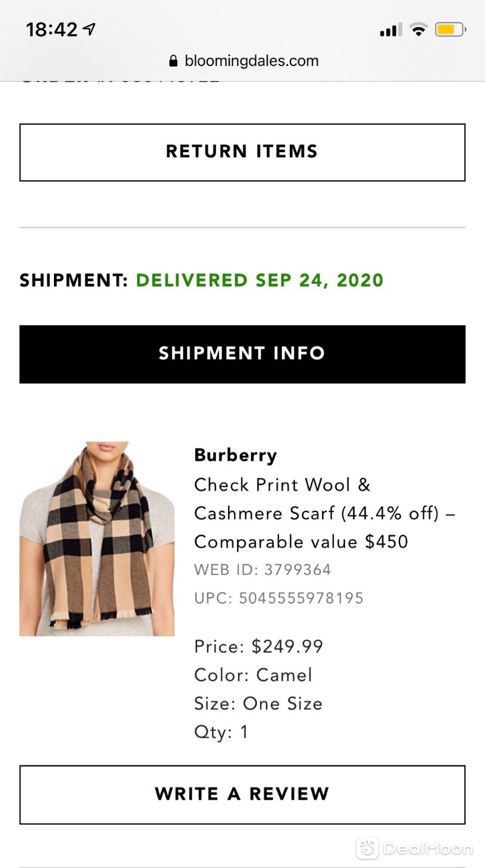Screen dimensions: 485x868
Task: Select the WEB ID: 3799364 text
Action: coord(263,570)
